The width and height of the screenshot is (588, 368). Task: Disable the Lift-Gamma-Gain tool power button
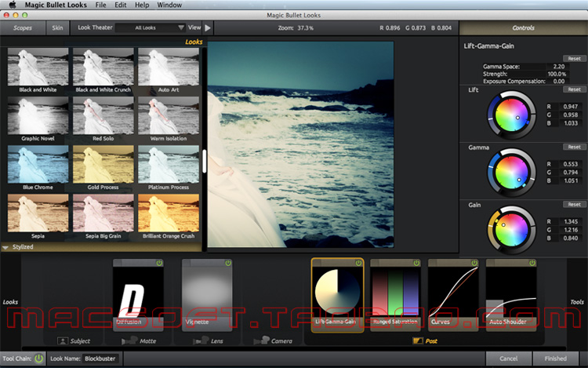[358, 263]
